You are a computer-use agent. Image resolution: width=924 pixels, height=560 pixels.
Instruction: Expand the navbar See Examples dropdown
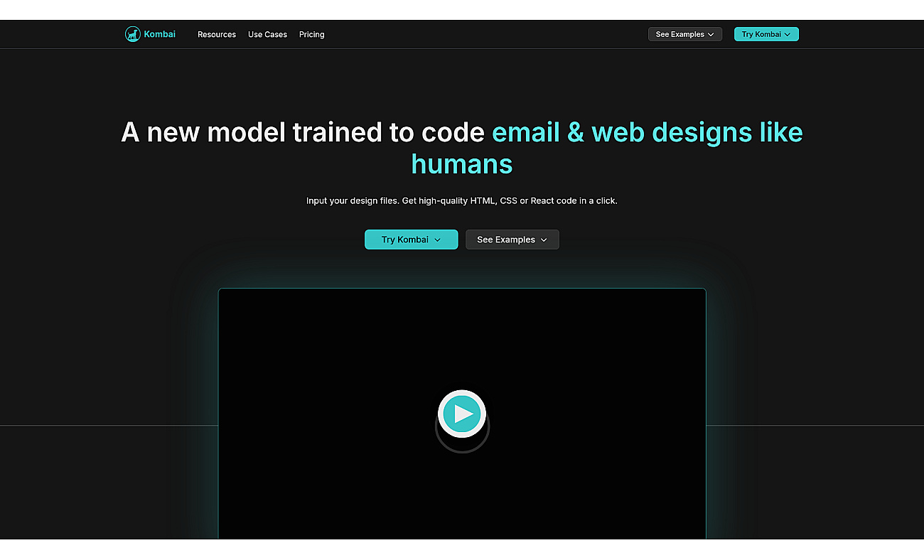pos(685,34)
